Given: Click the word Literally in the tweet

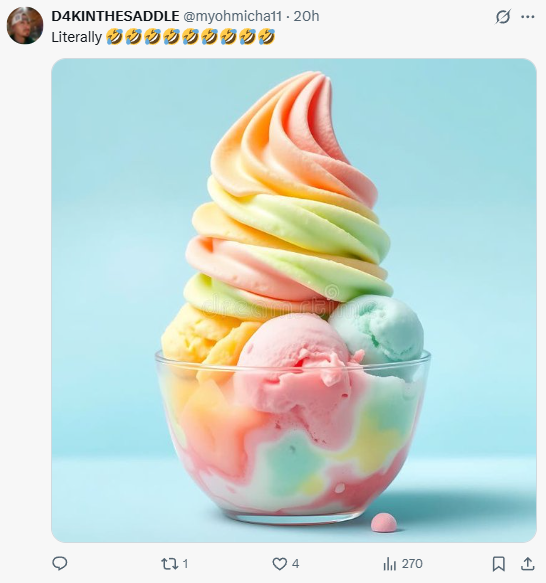Looking at the screenshot, I should tap(77, 37).
